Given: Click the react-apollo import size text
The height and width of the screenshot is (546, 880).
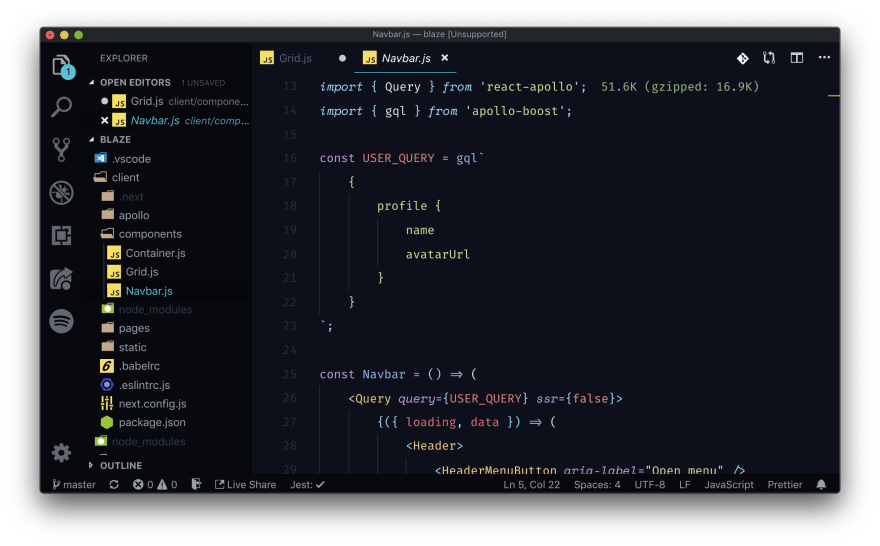Looking at the screenshot, I should (x=680, y=86).
